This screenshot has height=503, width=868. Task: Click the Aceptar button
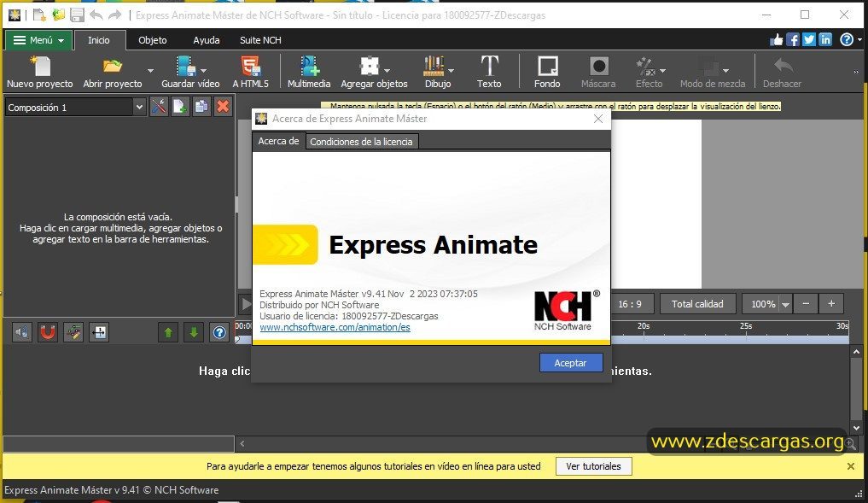[571, 363]
